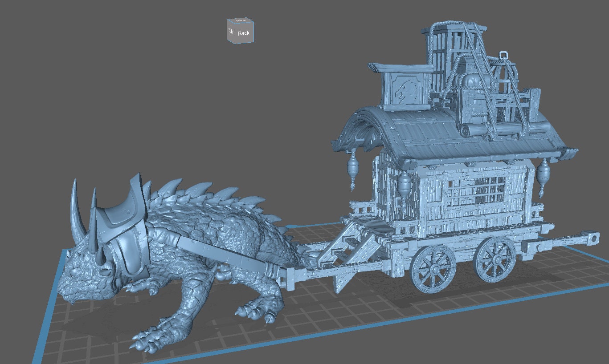The height and width of the screenshot is (364, 609).
Task: Select the top face of the view cube
Action: tap(241, 21)
